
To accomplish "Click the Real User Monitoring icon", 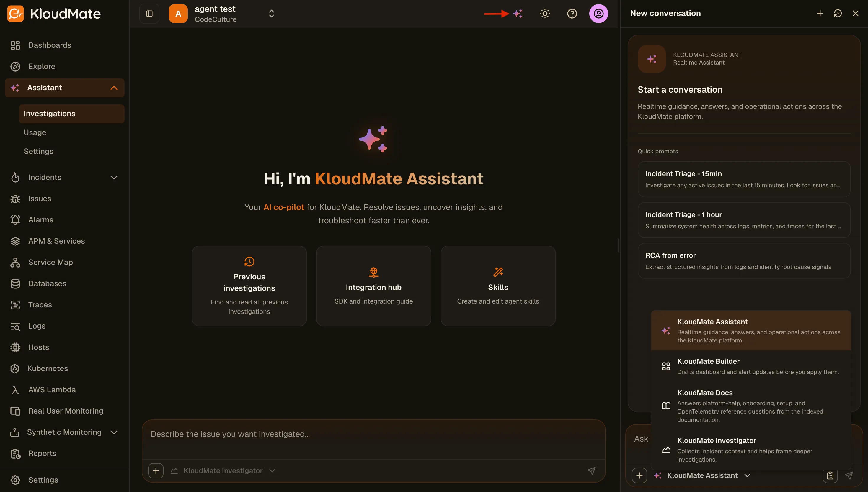I will (x=15, y=411).
